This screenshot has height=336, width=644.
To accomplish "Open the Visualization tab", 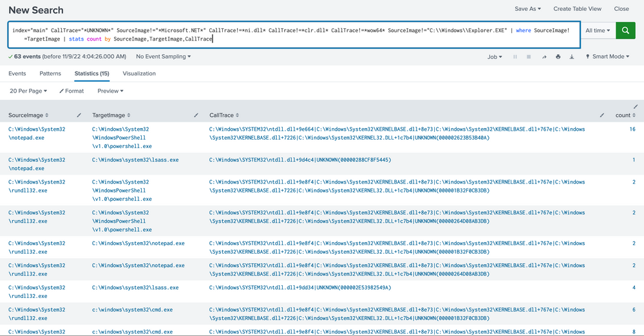I will point(139,73).
